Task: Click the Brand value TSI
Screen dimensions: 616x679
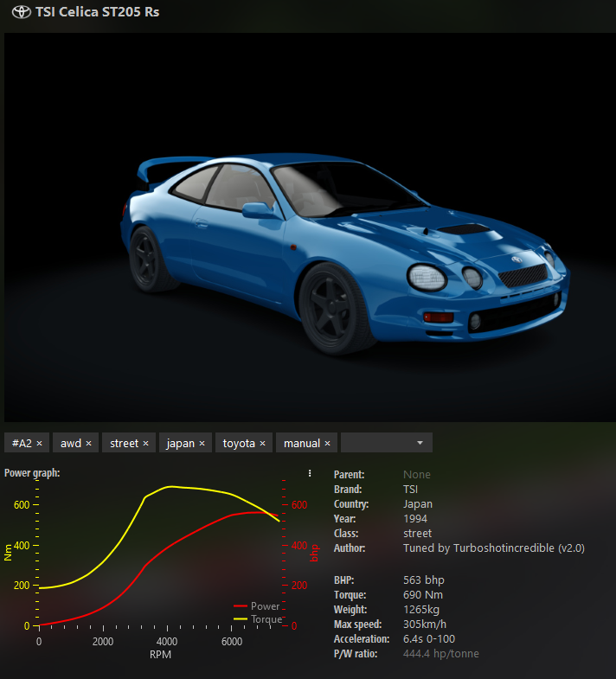Action: (410, 490)
